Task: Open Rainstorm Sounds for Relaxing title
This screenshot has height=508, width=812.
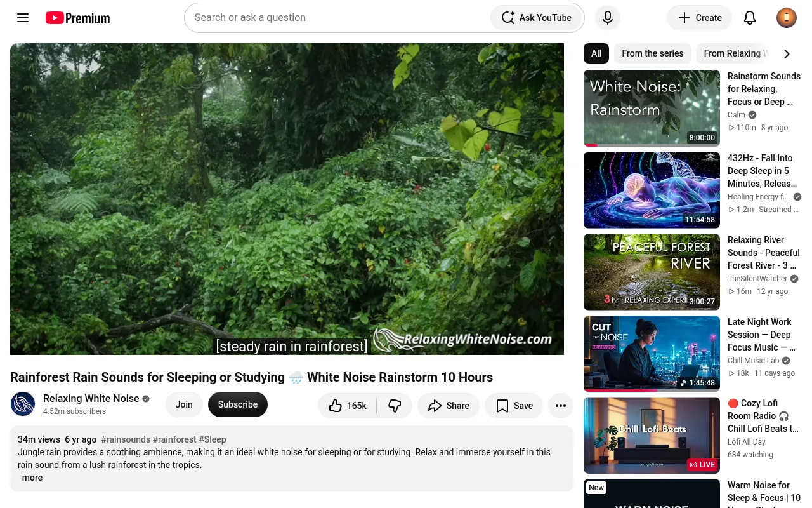Action: (x=764, y=89)
